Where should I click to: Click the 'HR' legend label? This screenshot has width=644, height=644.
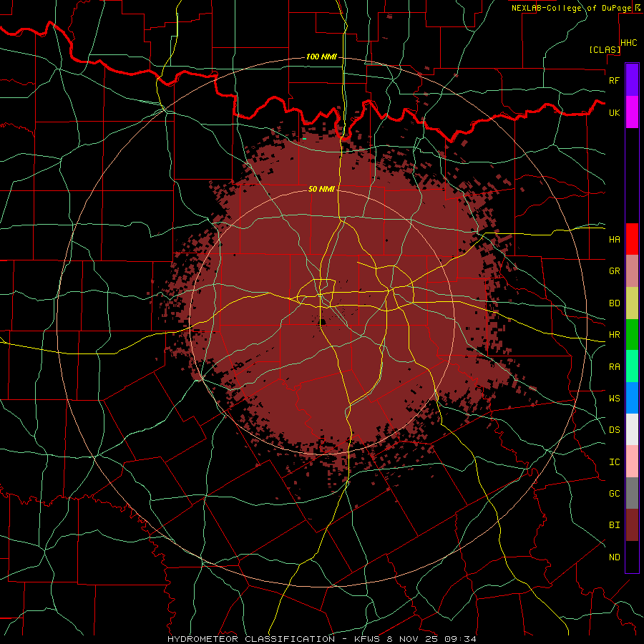[x=614, y=335]
